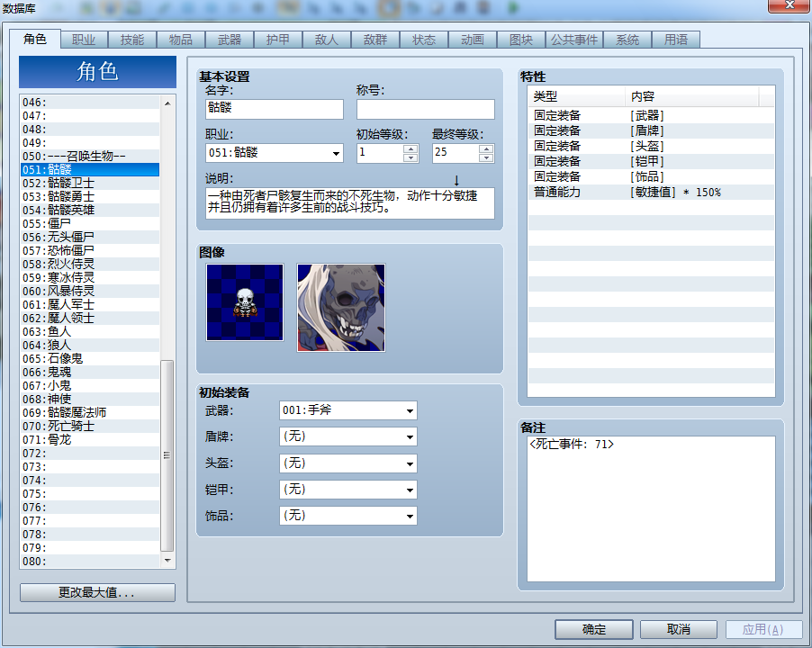
Task: Expand the 职业 class dropdown
Action: click(336, 153)
